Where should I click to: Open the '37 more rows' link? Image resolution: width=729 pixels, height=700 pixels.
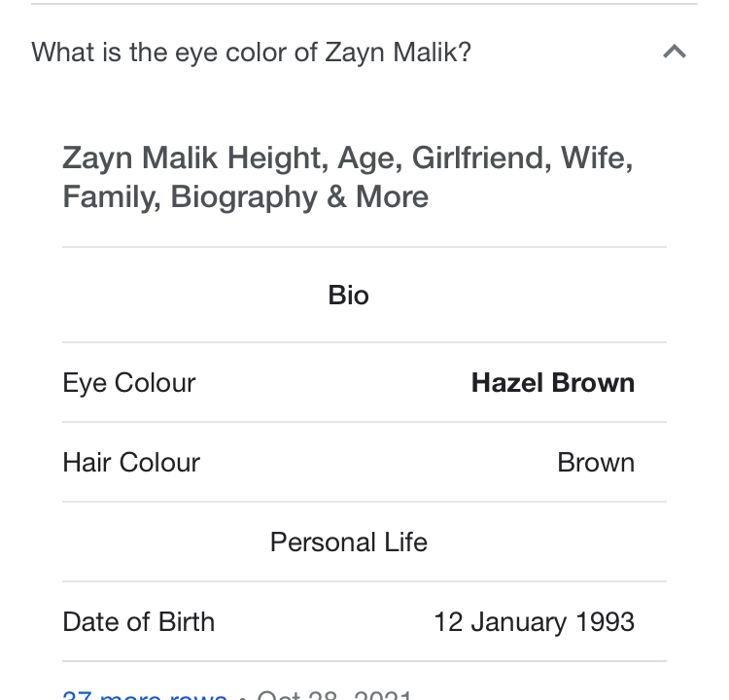pos(145,695)
